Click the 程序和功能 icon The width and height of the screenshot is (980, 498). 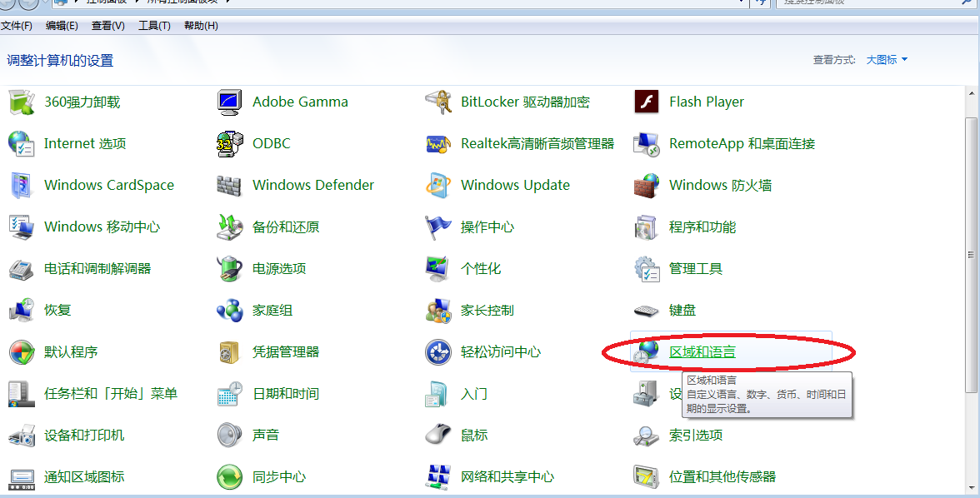pyautogui.click(x=646, y=227)
